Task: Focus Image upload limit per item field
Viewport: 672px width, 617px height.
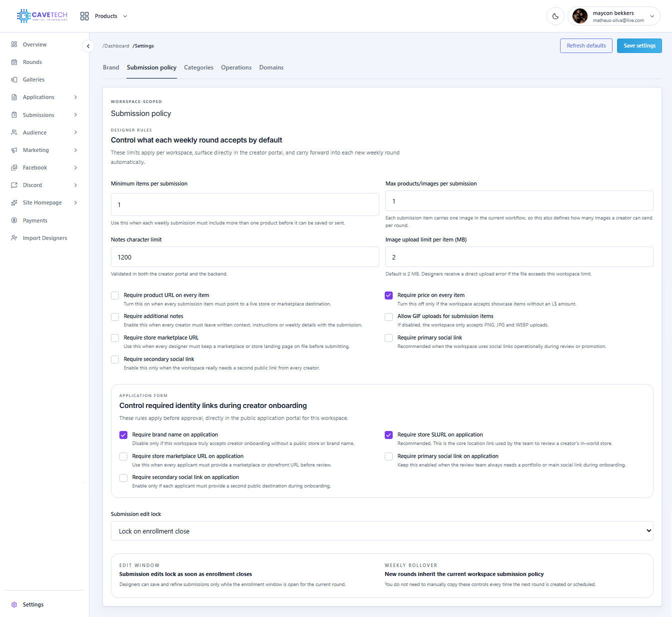Action: click(x=519, y=257)
